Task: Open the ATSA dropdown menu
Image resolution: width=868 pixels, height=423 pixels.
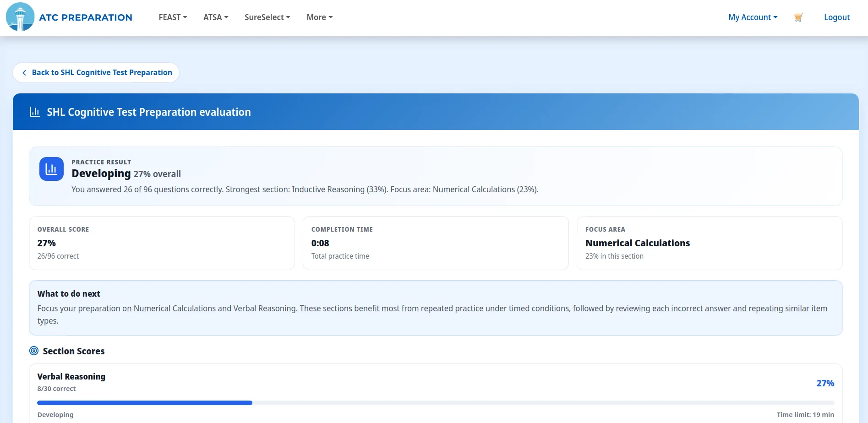Action: click(x=216, y=17)
